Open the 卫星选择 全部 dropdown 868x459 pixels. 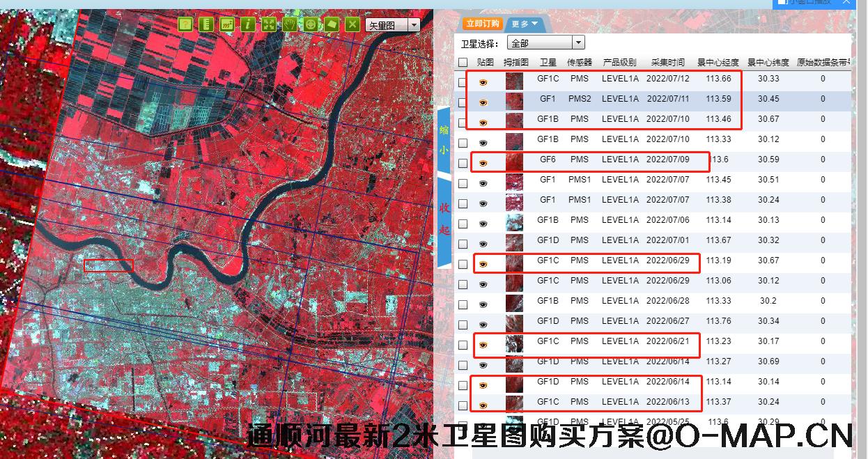point(545,43)
